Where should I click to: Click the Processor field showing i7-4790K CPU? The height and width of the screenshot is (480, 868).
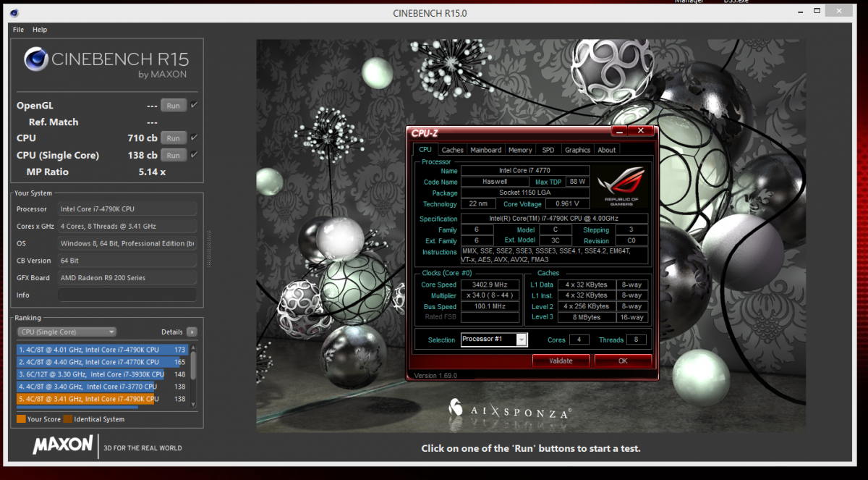pyautogui.click(x=127, y=209)
